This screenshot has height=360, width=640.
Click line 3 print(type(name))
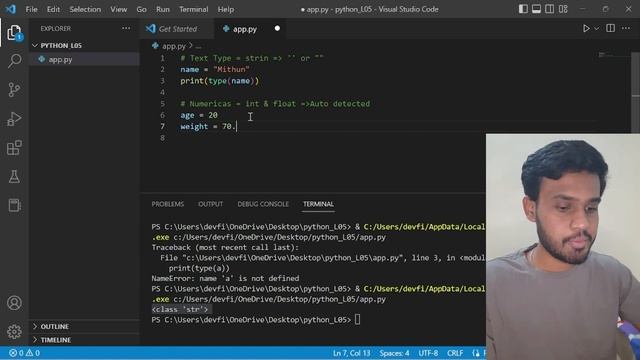[220, 81]
